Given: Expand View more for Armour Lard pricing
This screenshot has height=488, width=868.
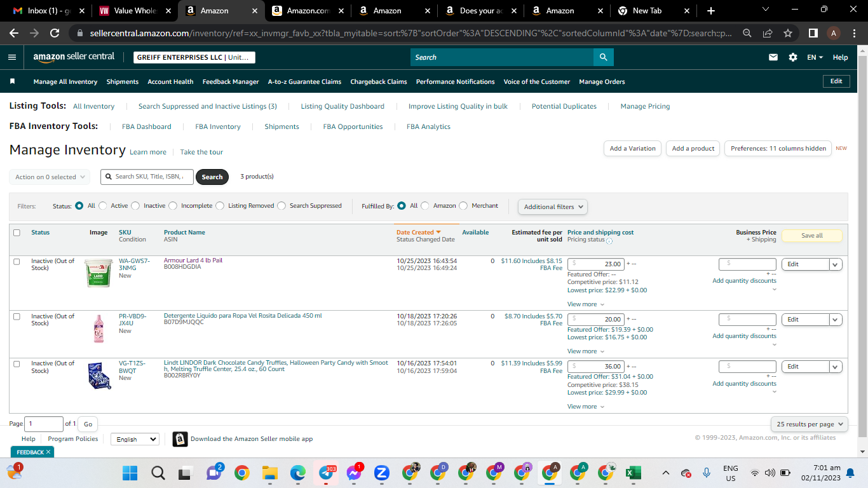Looking at the screenshot, I should tap(586, 304).
